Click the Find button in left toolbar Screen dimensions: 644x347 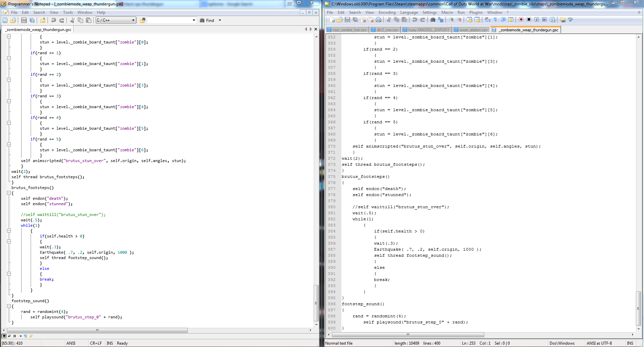pos(207,21)
